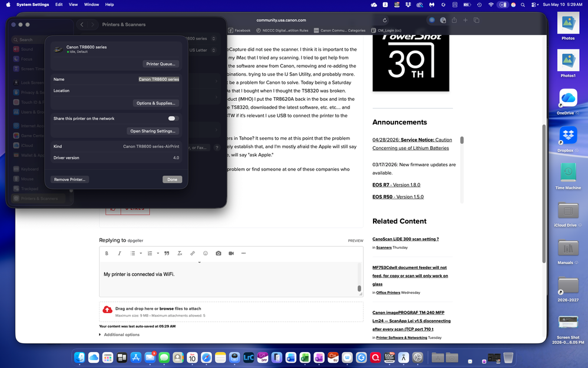The width and height of the screenshot is (588, 368).
Task: Click the PowerShot 30th banner image
Action: click(411, 63)
